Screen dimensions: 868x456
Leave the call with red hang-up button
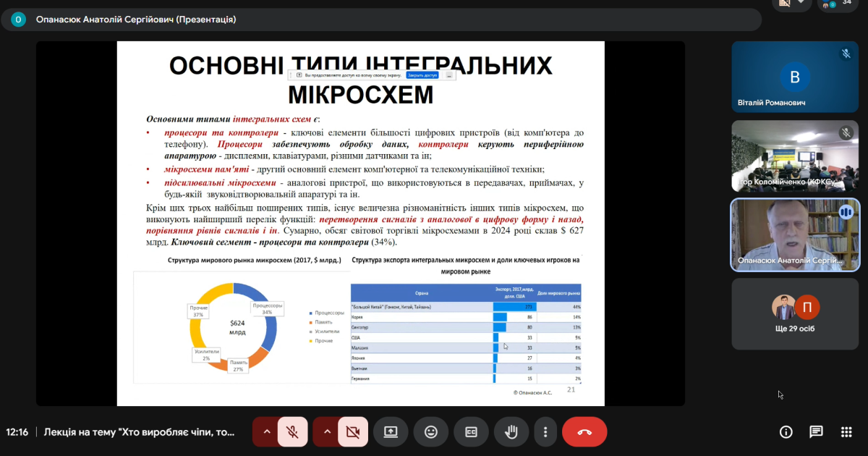click(584, 432)
